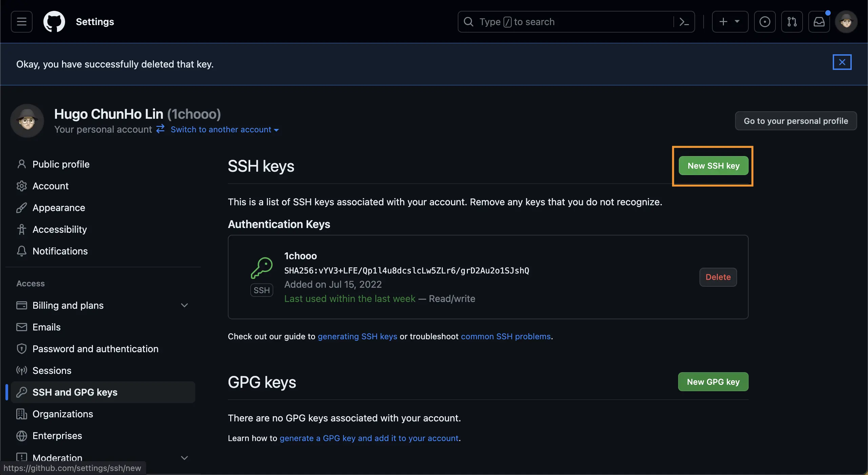This screenshot has height=475, width=868.
Task: Click New GPG key button
Action: click(713, 382)
